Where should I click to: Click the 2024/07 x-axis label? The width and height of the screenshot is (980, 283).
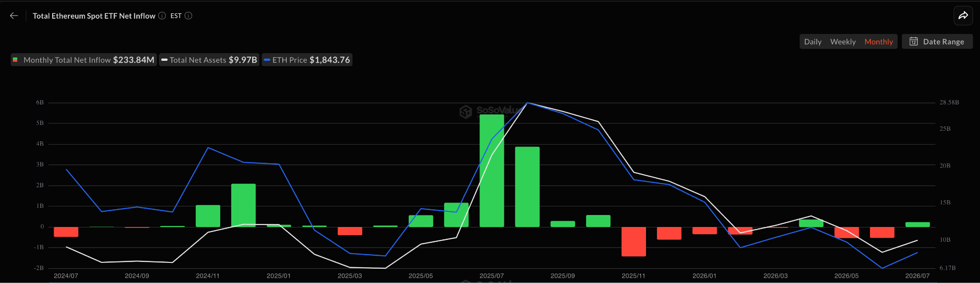coord(66,276)
